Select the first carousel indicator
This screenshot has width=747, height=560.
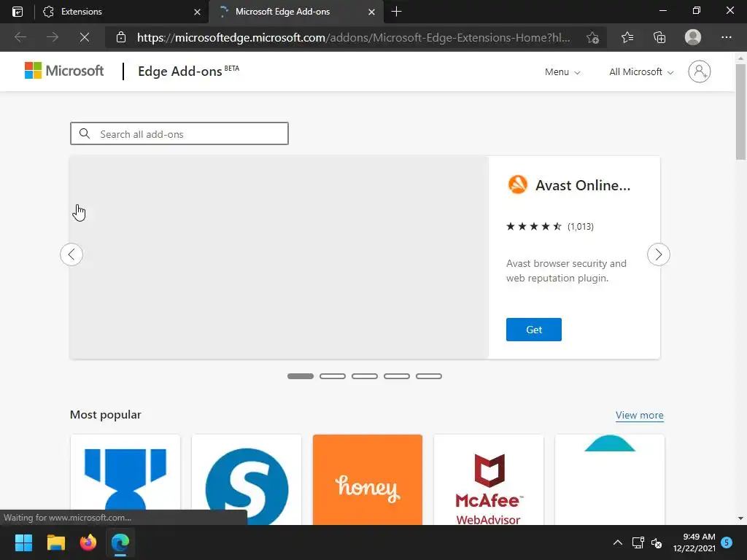click(300, 376)
